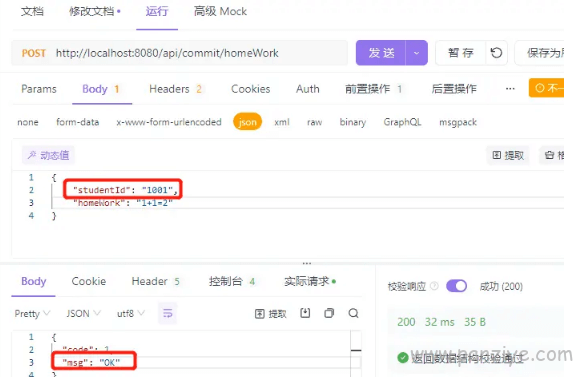
Task: Click the response editor scrollbar thumb
Action: pos(356,350)
